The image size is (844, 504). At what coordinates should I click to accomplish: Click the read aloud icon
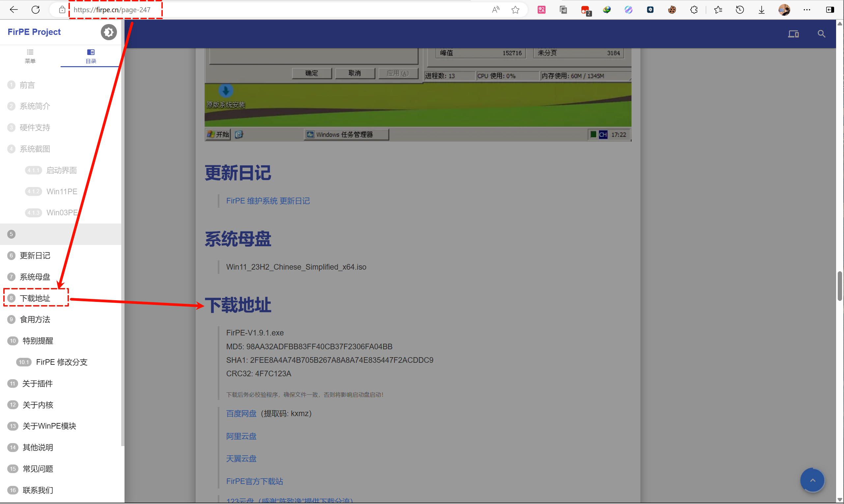point(495,10)
